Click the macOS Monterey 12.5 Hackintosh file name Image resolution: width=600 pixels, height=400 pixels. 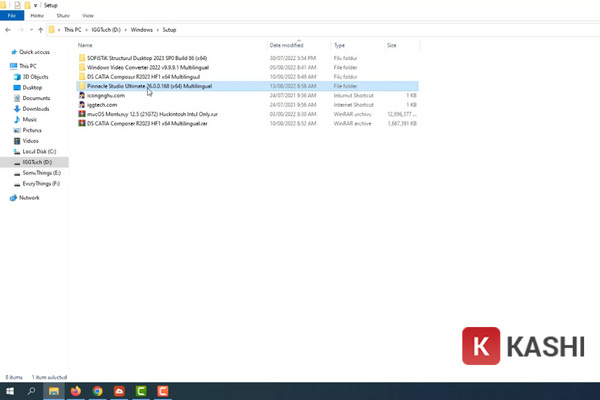pos(152,114)
